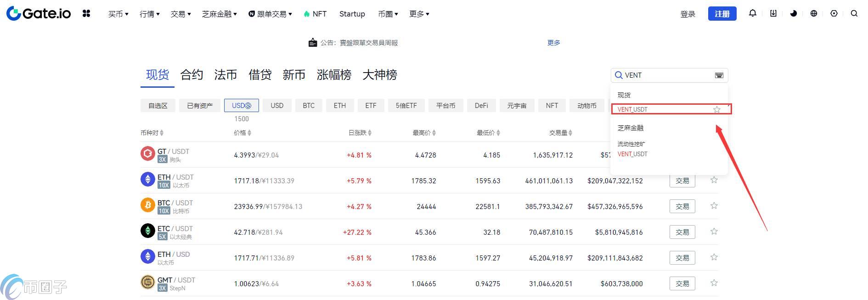The image size is (868, 300).
Task: Click the download app icon
Action: (x=773, y=13)
